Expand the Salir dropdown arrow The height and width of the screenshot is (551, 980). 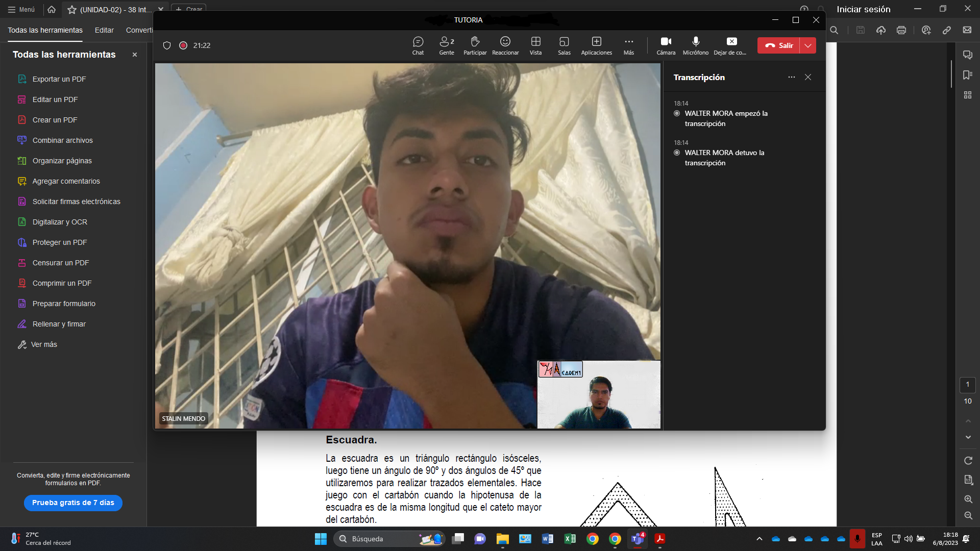click(x=808, y=45)
